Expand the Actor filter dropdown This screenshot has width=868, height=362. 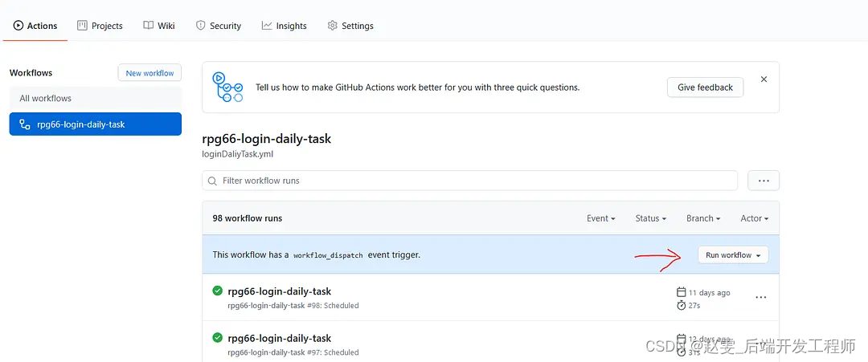755,218
